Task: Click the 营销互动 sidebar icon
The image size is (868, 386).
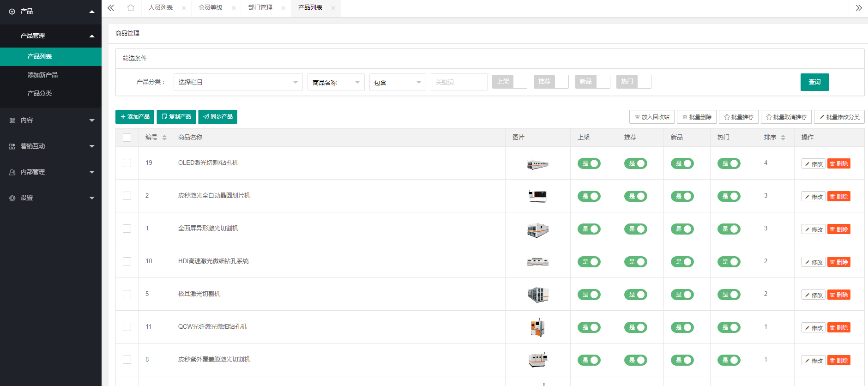Action: [12, 146]
